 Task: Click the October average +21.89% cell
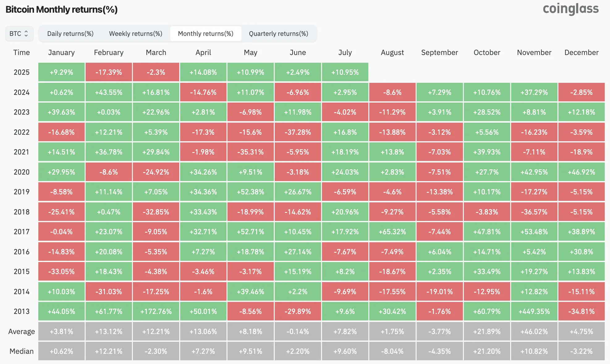click(487, 332)
